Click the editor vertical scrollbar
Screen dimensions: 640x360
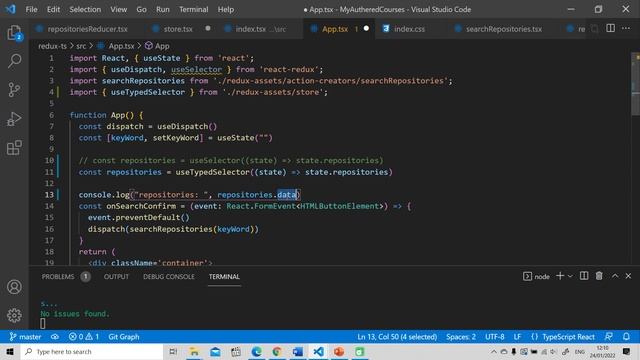tap(635, 84)
